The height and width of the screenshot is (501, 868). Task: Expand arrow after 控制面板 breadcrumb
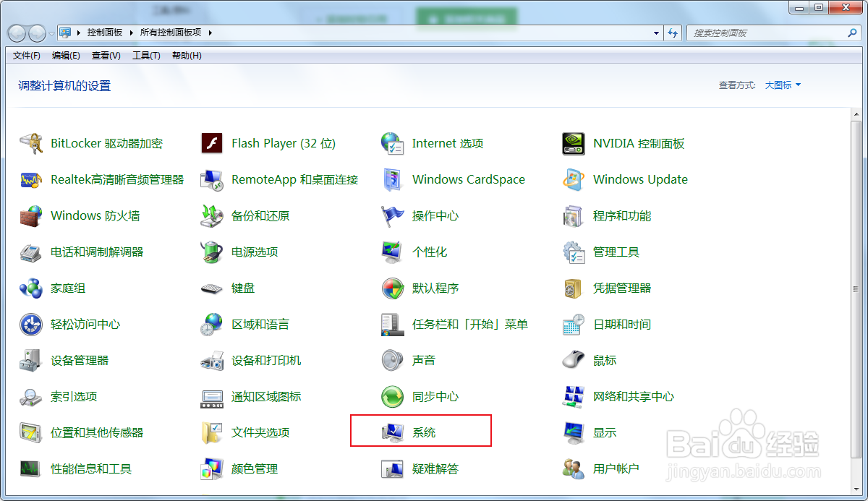coord(131,33)
